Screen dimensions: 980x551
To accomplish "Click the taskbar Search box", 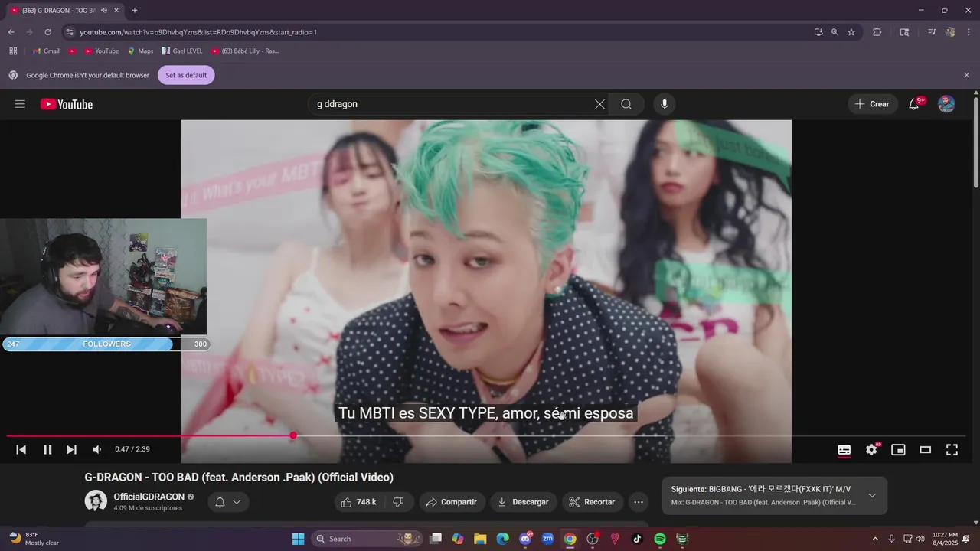I will click(x=367, y=539).
